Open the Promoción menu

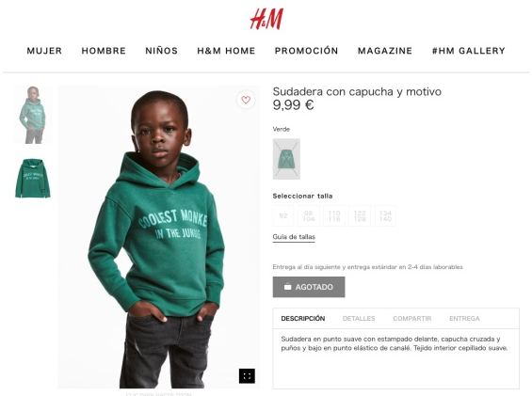point(306,51)
